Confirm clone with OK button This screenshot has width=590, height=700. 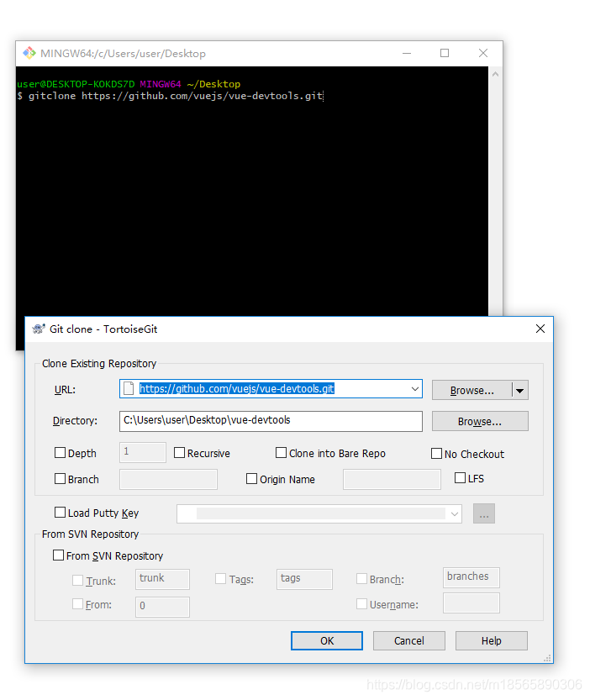point(326,640)
